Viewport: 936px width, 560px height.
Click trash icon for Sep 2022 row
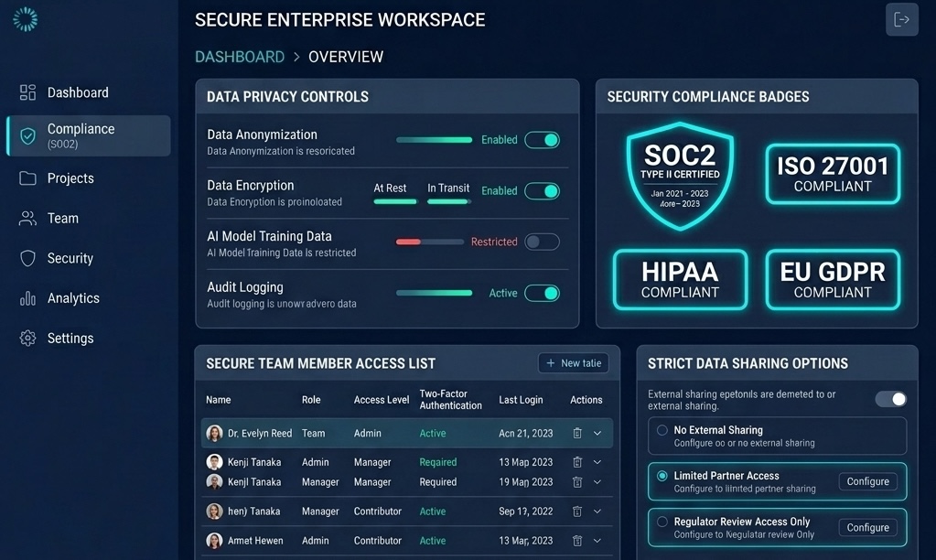tap(577, 511)
